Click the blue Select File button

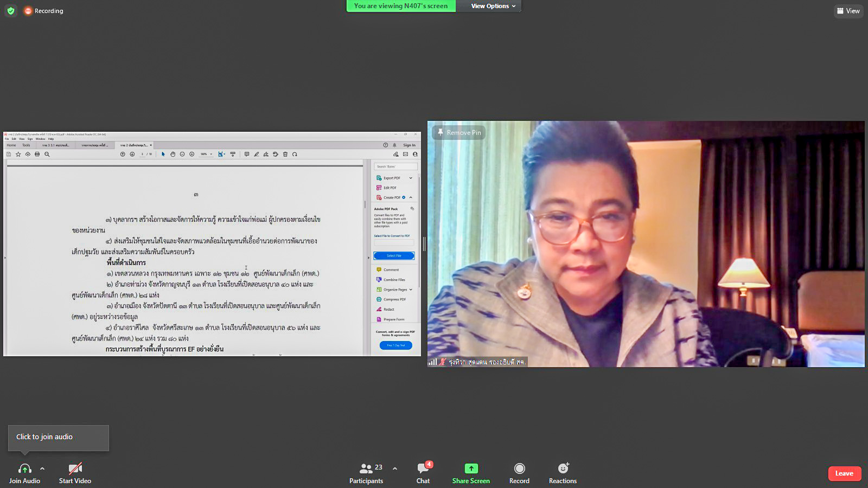394,255
